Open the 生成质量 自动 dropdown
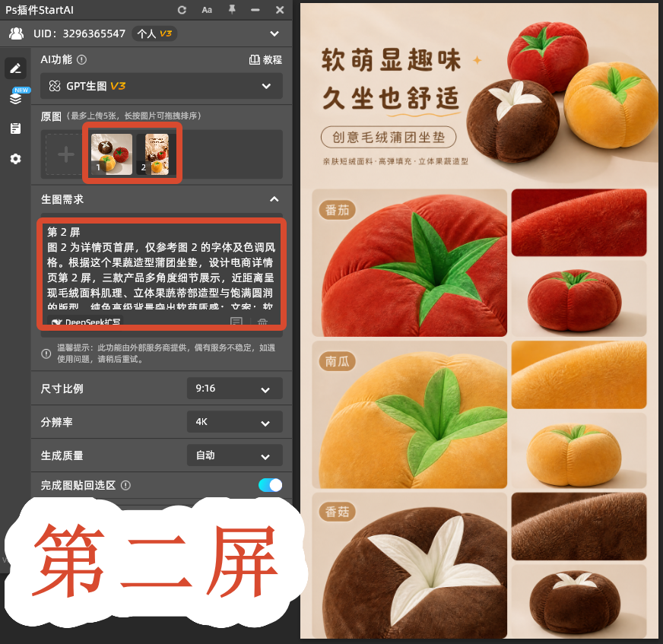Image resolution: width=663 pixels, height=644 pixels. (235, 455)
